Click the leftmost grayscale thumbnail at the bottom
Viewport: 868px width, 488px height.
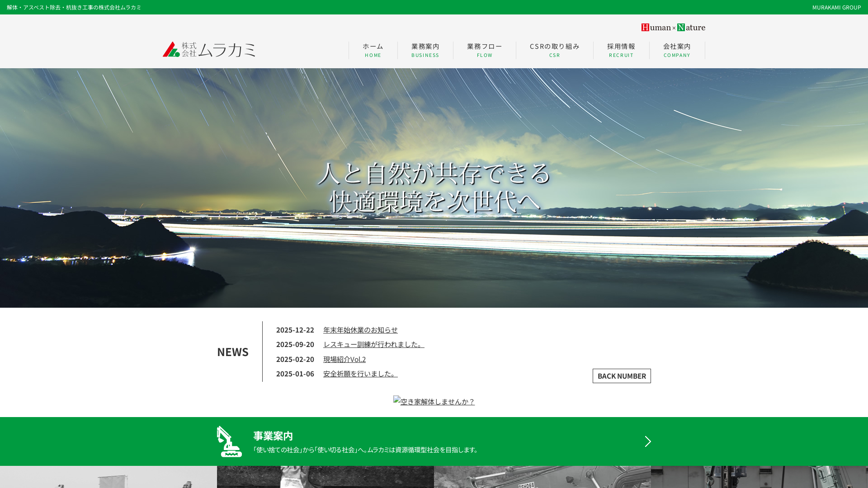point(108,477)
